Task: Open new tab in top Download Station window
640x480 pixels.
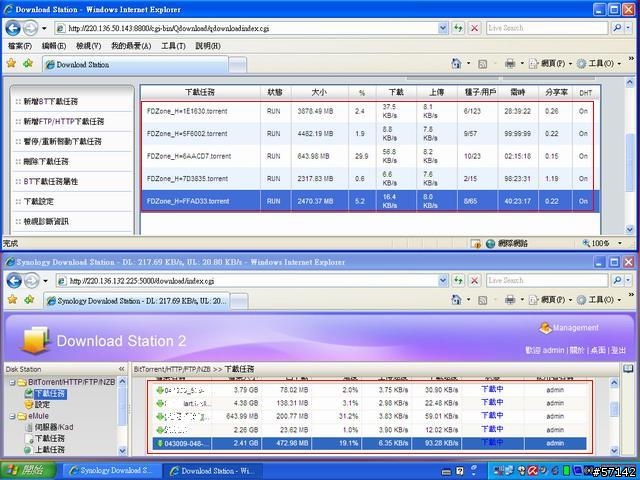Action: (238, 65)
